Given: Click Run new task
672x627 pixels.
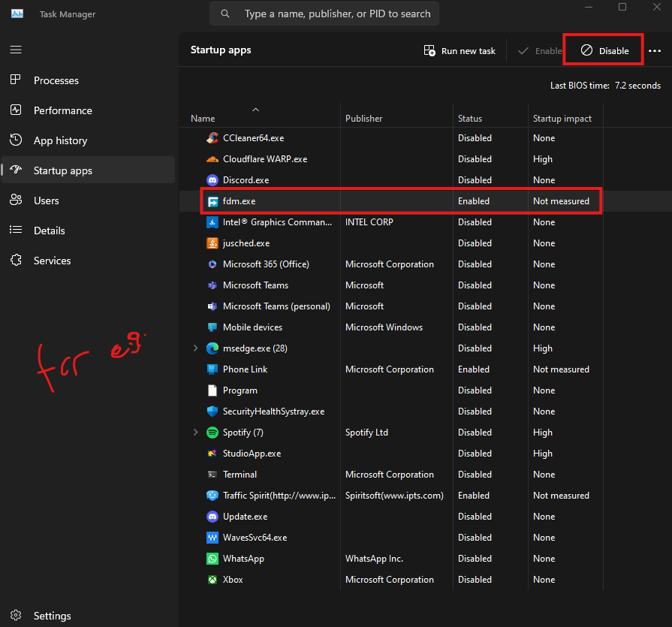Looking at the screenshot, I should pyautogui.click(x=460, y=50).
